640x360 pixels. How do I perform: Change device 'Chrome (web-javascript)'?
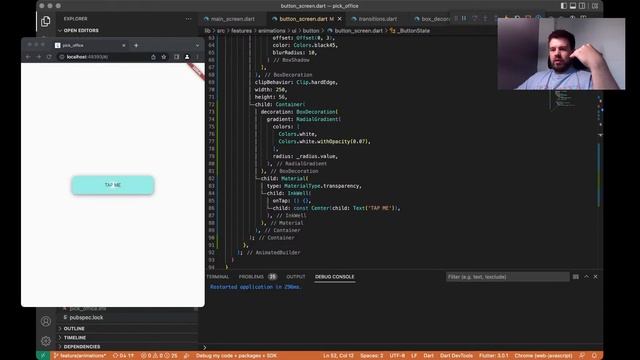click(543, 356)
